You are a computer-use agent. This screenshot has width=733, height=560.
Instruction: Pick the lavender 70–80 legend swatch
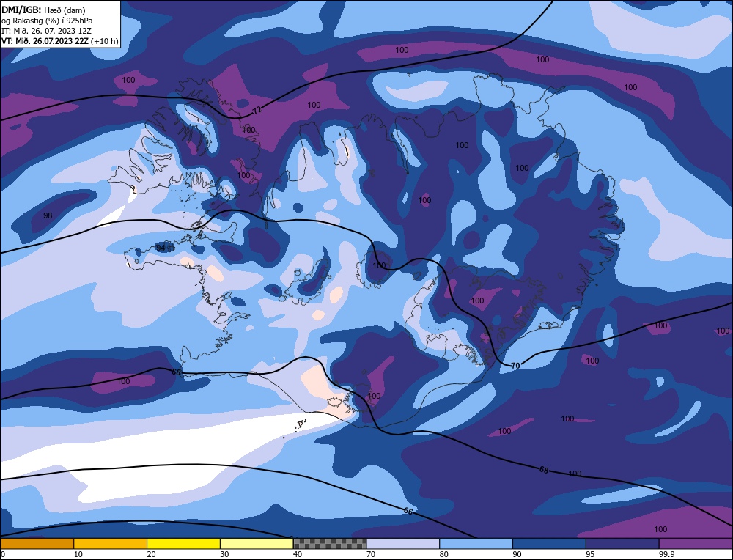403,544
